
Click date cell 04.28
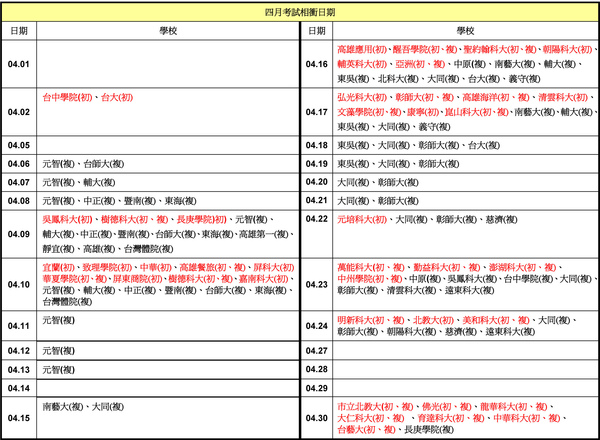[x=316, y=369]
